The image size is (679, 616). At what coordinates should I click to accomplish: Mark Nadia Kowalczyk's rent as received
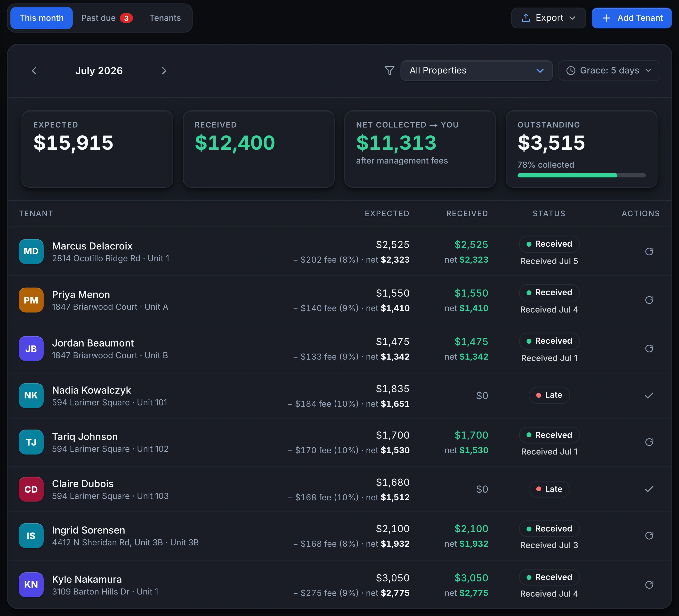pos(649,395)
